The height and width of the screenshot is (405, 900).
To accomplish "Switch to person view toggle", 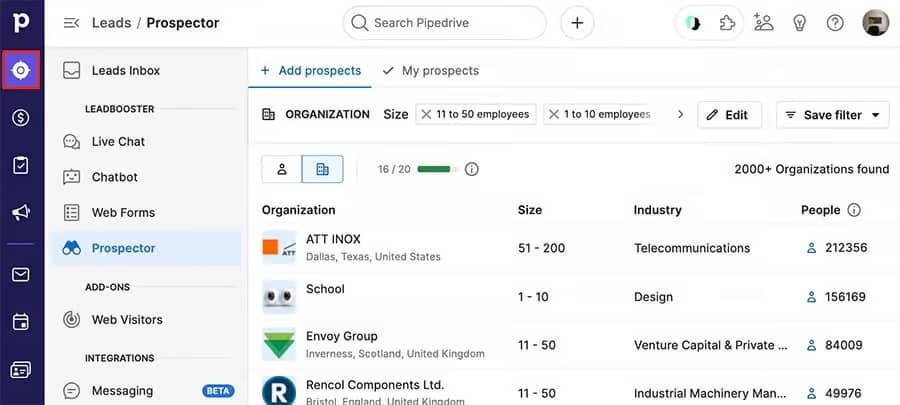I will (282, 169).
